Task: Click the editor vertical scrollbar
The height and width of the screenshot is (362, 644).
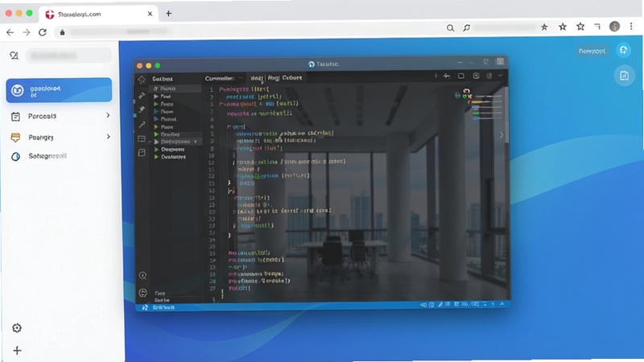Action: [x=507, y=116]
